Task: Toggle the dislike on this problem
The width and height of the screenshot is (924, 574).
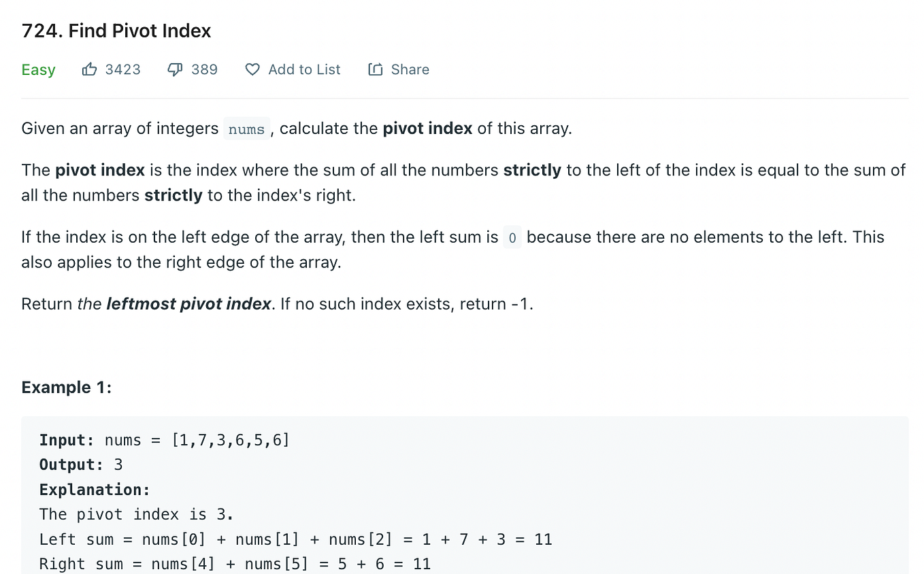Action: [175, 69]
